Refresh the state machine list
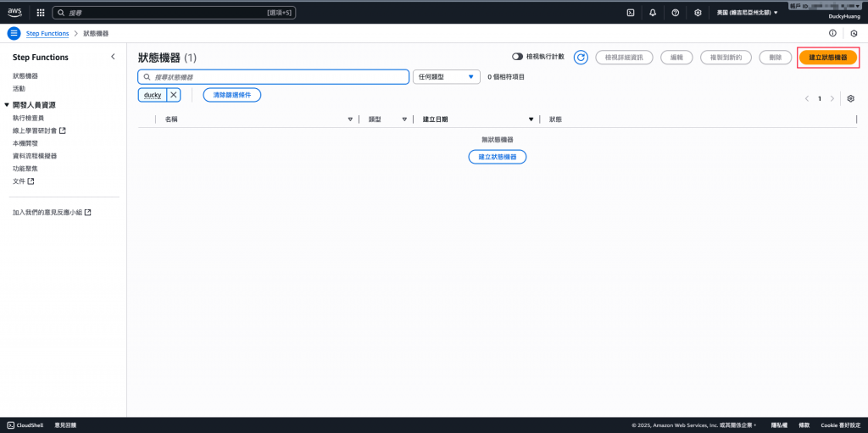The width and height of the screenshot is (868, 433). point(581,57)
